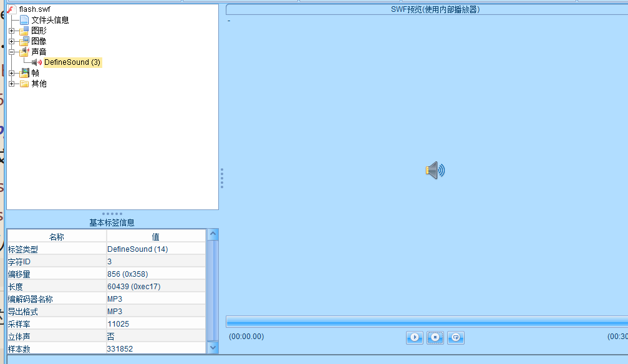
Task: Click the 名称 column header
Action: 57,236
